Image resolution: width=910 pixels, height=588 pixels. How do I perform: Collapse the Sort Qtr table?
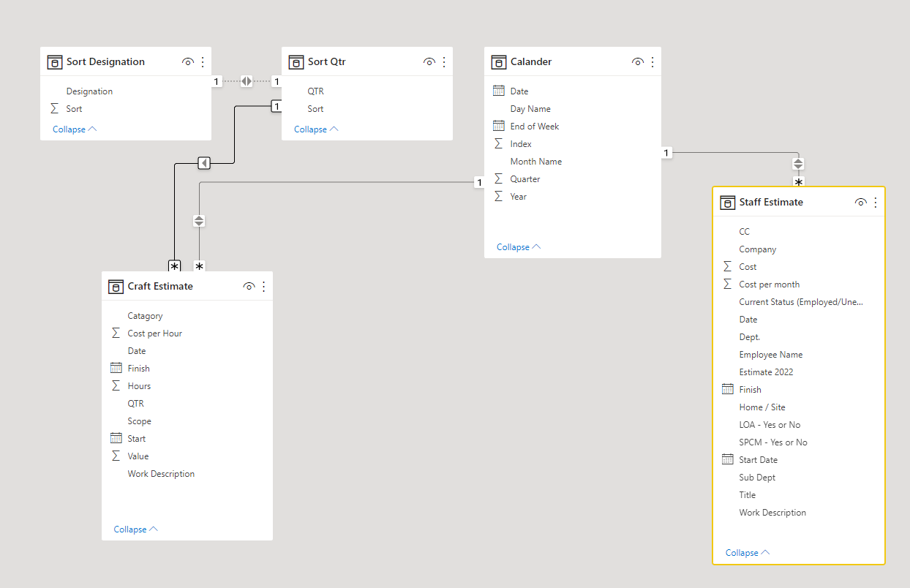[316, 129]
